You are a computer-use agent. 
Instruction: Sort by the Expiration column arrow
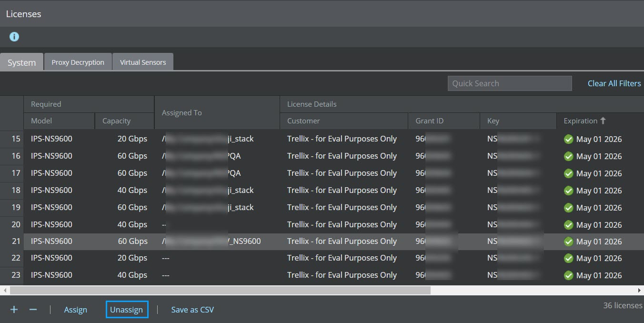603,121
